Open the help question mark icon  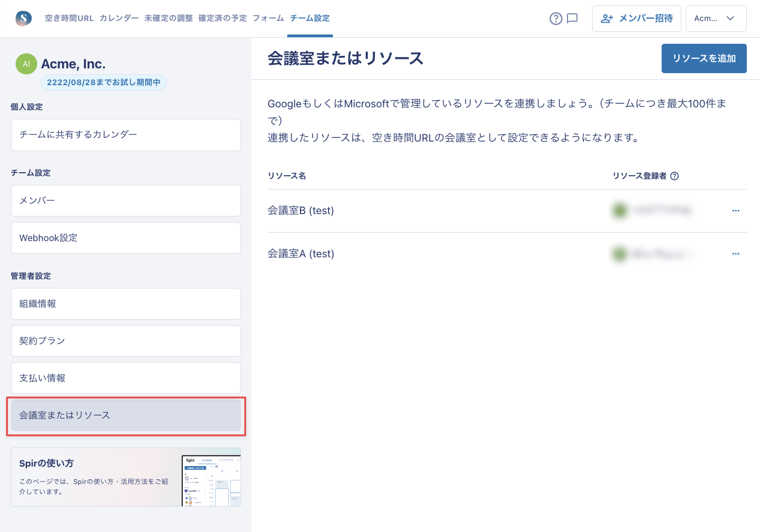(555, 19)
